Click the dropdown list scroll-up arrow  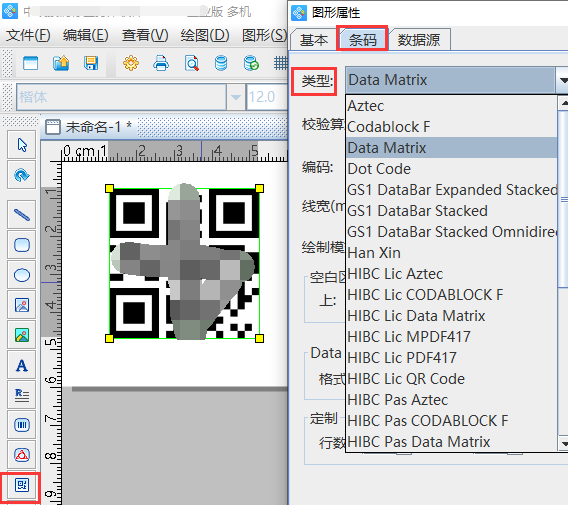(563, 103)
